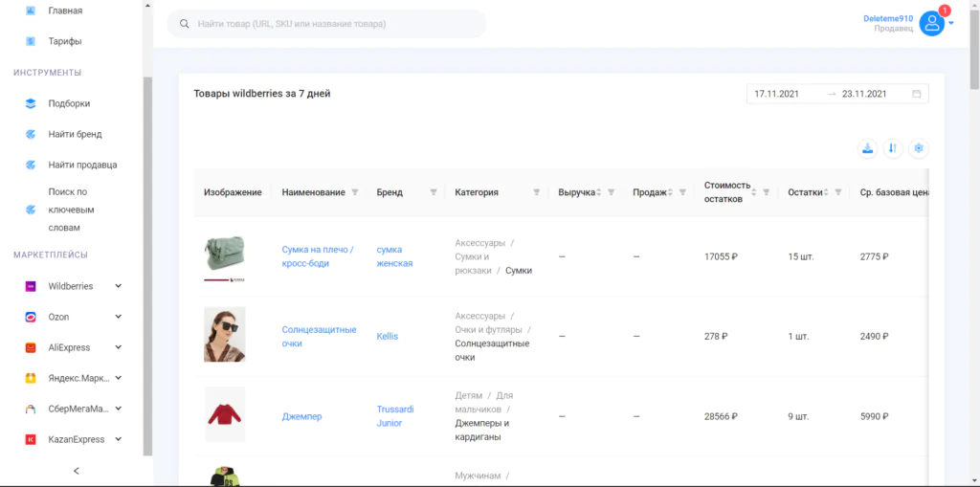Screen dimensions: 980x487
Task: Open the Солнцезащитные очки product link
Action: pos(319,336)
